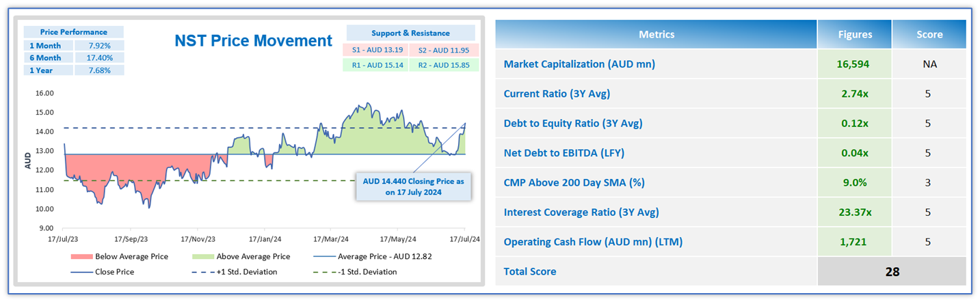The width and height of the screenshot is (980, 302).
Task: Click the 17/Jul/23 x-axis date label
Action: (64, 239)
